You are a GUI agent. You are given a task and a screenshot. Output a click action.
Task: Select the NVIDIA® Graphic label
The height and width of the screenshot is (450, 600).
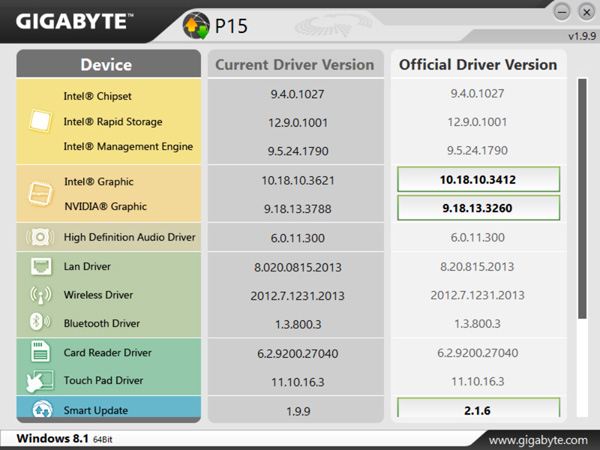pyautogui.click(x=106, y=206)
